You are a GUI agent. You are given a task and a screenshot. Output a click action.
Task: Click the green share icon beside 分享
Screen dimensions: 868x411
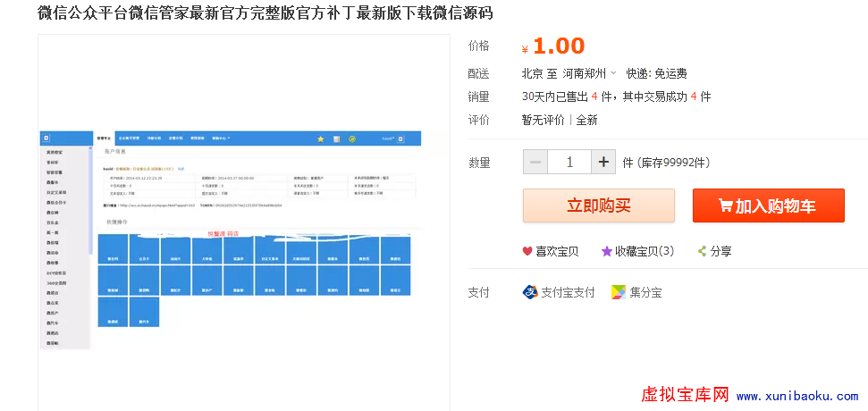coord(702,251)
